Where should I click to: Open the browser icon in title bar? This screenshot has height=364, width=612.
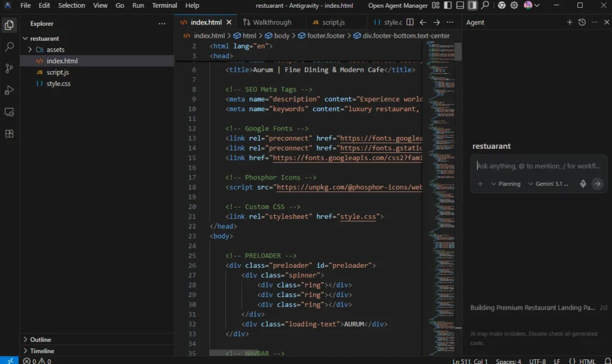[501, 5]
